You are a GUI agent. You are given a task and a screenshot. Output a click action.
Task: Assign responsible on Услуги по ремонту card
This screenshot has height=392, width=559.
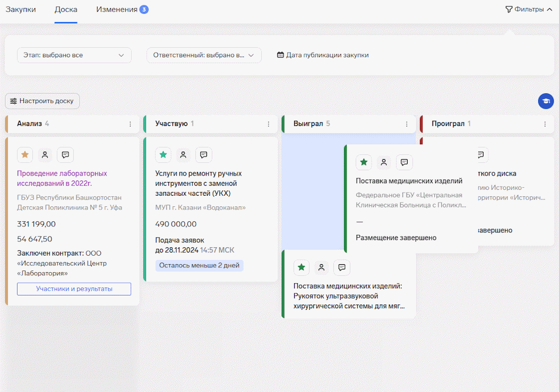(183, 155)
